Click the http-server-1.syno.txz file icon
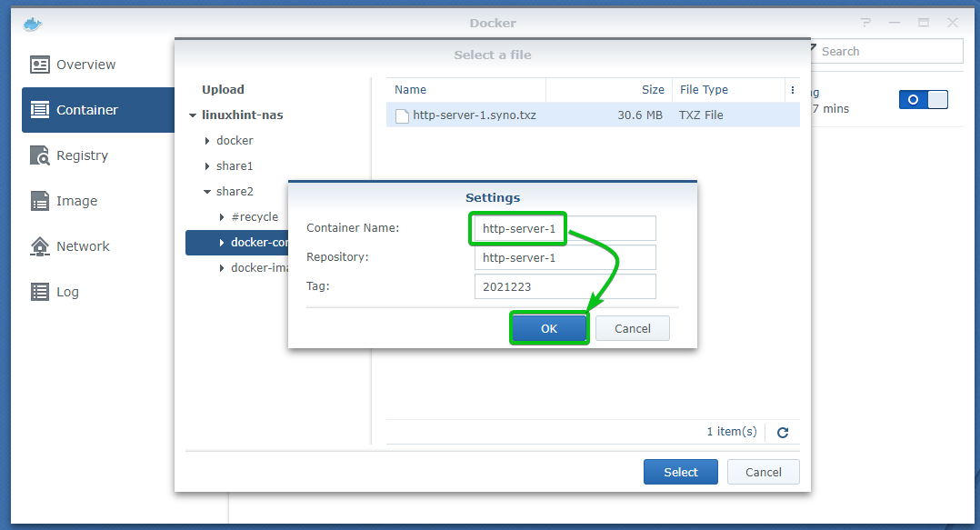980x530 pixels. point(402,115)
